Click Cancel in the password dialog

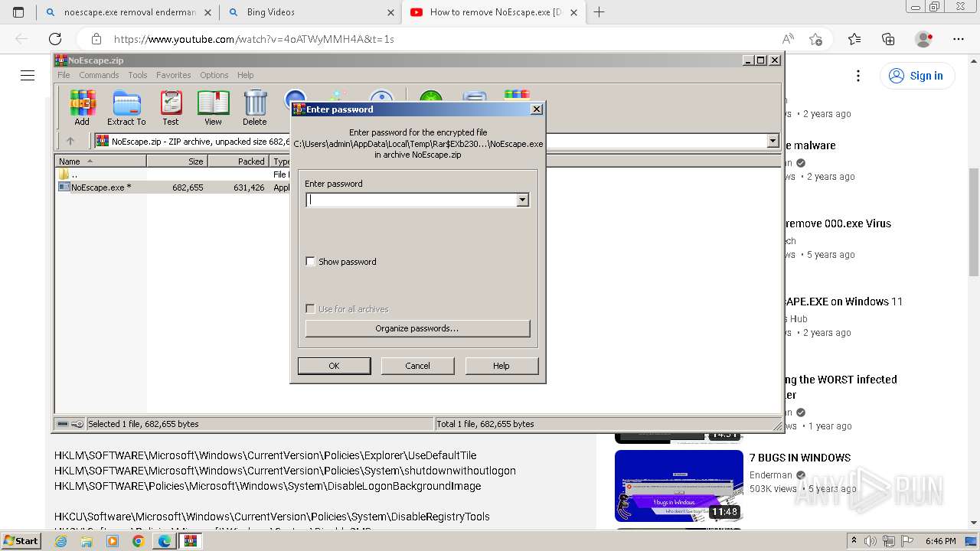point(417,366)
